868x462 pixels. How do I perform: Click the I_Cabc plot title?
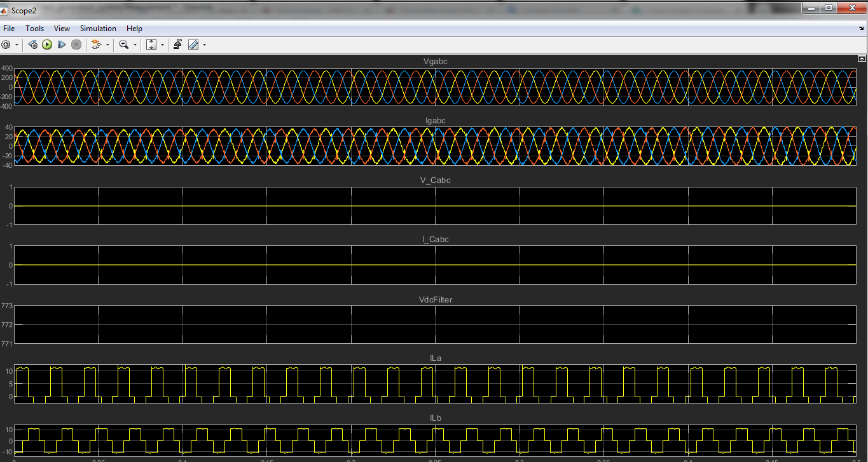click(435, 240)
